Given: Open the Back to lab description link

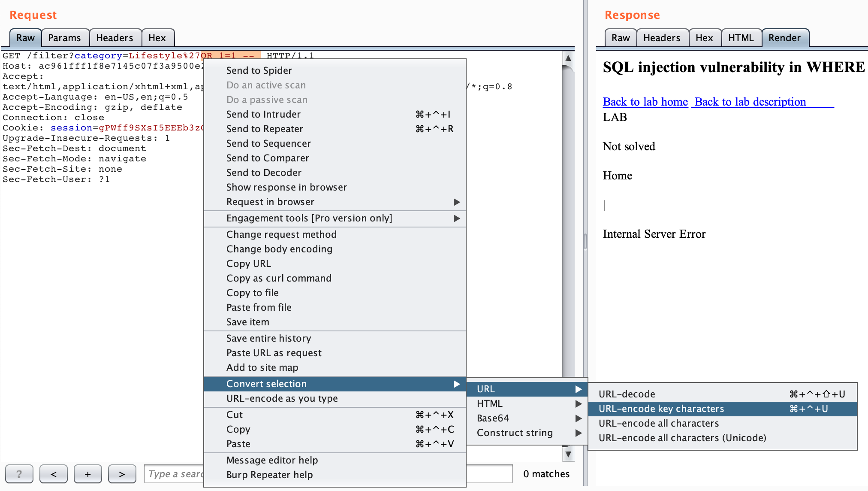Looking at the screenshot, I should [750, 102].
